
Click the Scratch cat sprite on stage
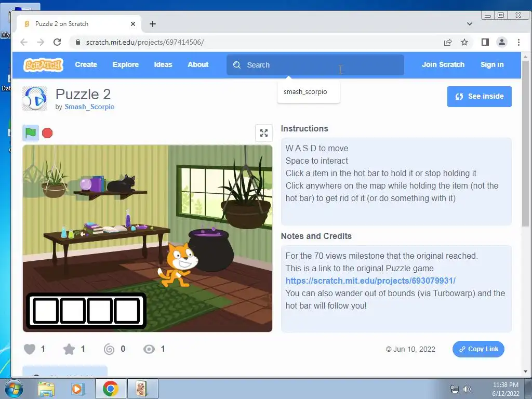178,265
